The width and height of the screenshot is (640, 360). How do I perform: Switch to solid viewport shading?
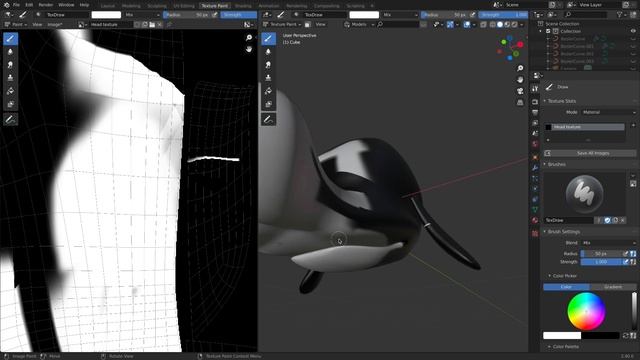pyautogui.click(x=500, y=24)
